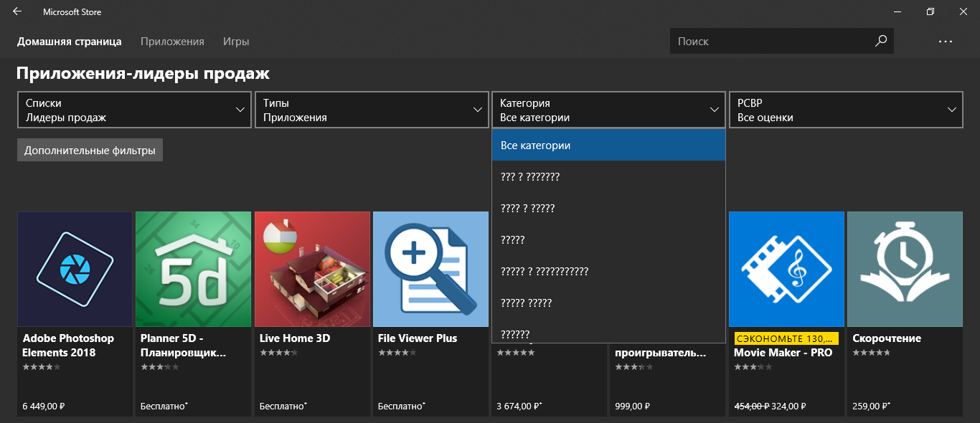Open the Planner 5D app icon

click(194, 269)
